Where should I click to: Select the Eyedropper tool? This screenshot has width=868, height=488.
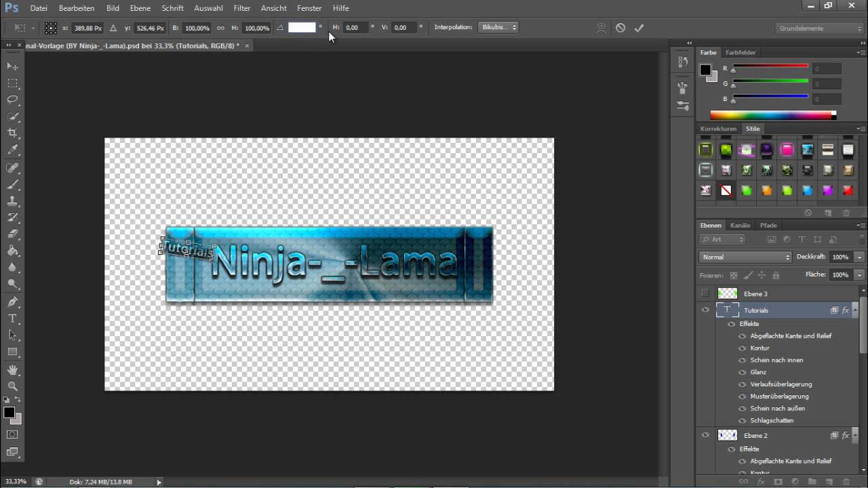point(13,150)
